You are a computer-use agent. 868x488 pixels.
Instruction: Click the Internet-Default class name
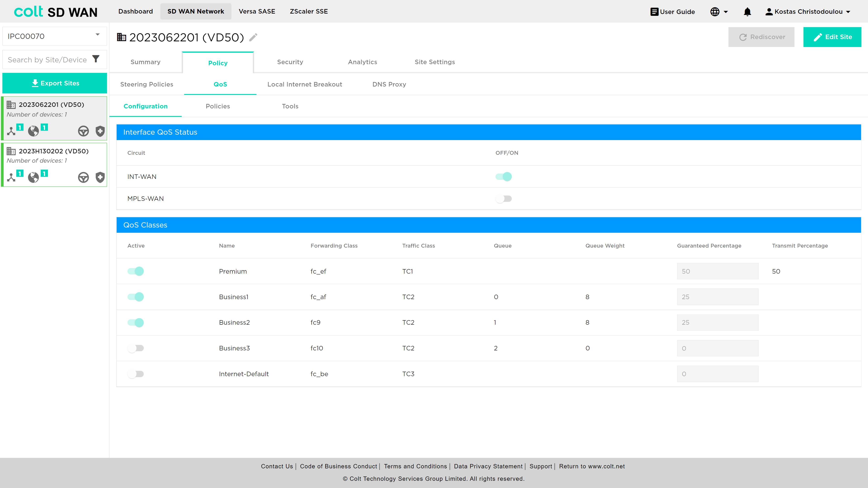point(244,374)
